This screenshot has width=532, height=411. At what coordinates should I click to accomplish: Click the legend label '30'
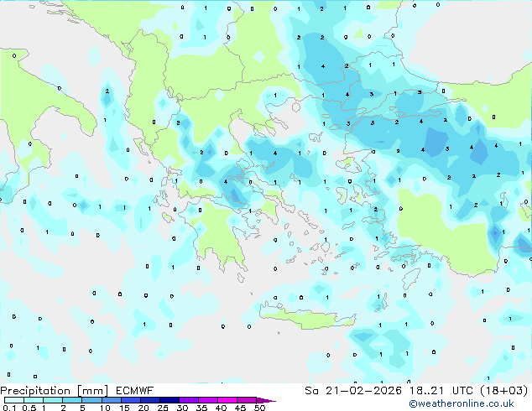click(x=182, y=408)
